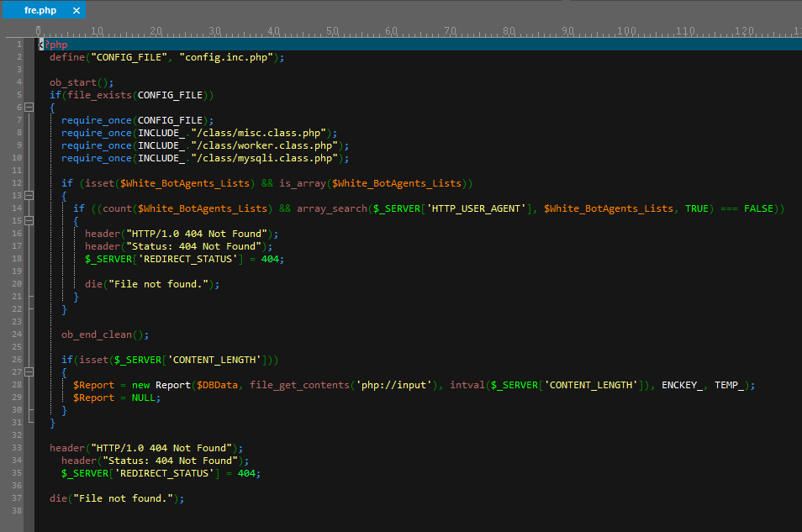802x532 pixels.
Task: Close the fre.php tab
Action: coord(77,10)
